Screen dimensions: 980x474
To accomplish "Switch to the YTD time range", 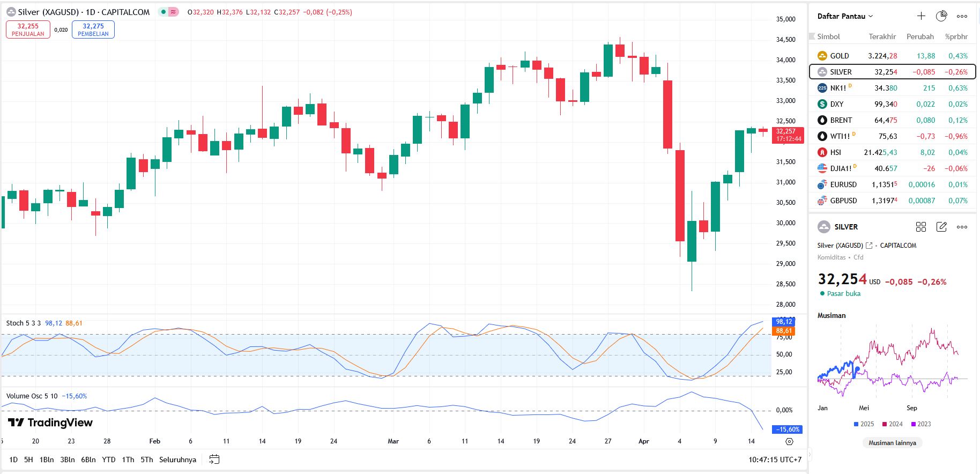I will [x=109, y=460].
